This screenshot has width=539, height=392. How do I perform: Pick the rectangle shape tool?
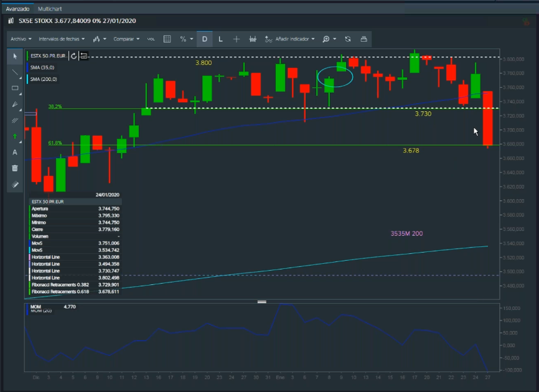[15, 88]
